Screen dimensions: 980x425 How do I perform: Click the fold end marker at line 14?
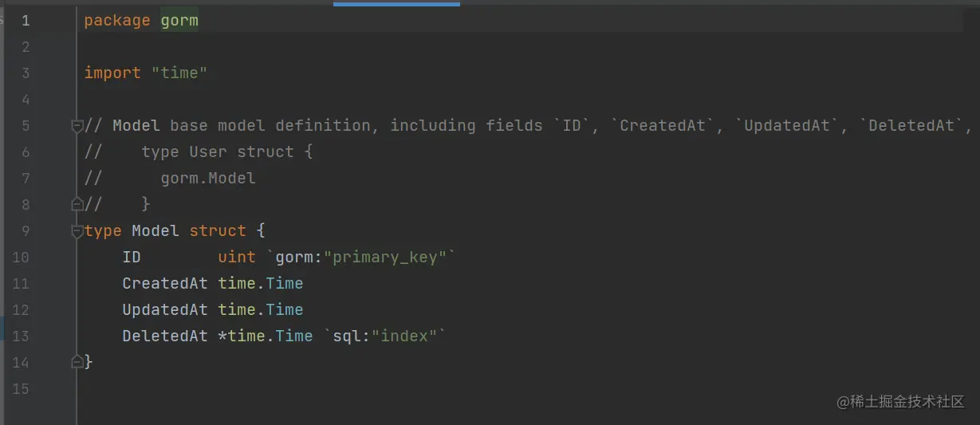click(77, 362)
